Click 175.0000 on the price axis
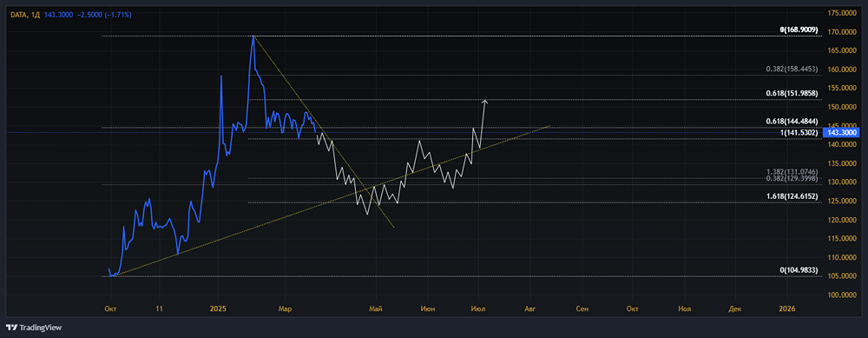This screenshot has width=868, height=338. pyautogui.click(x=842, y=13)
